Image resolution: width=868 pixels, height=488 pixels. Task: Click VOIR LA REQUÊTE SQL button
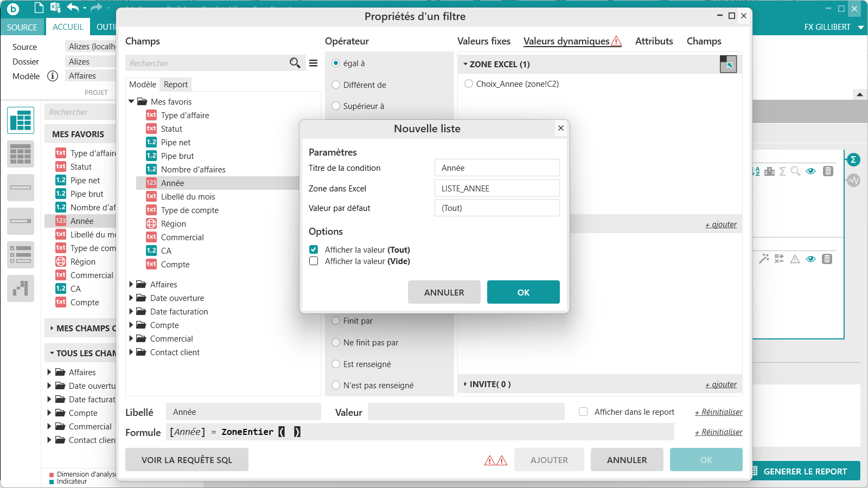pyautogui.click(x=187, y=460)
